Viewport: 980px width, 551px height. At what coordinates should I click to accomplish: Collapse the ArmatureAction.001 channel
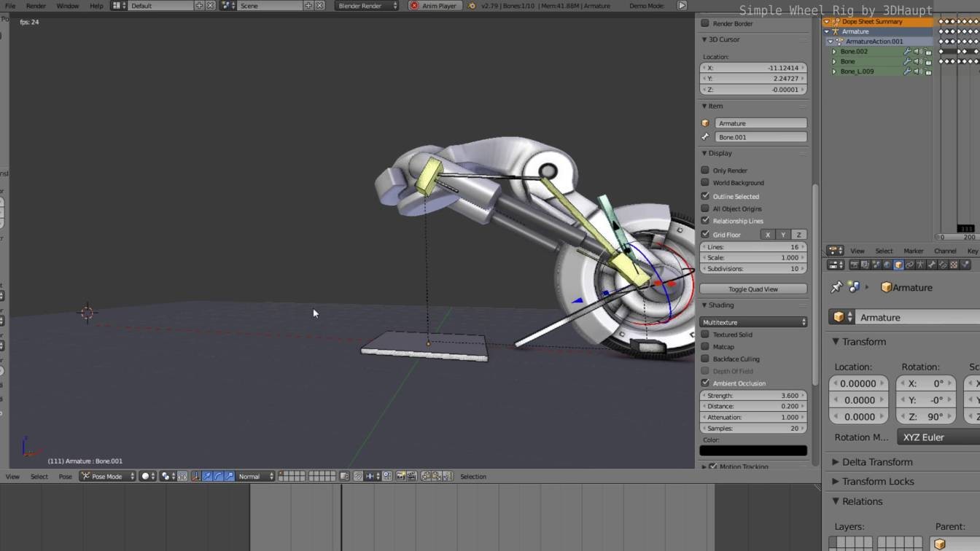[830, 42]
